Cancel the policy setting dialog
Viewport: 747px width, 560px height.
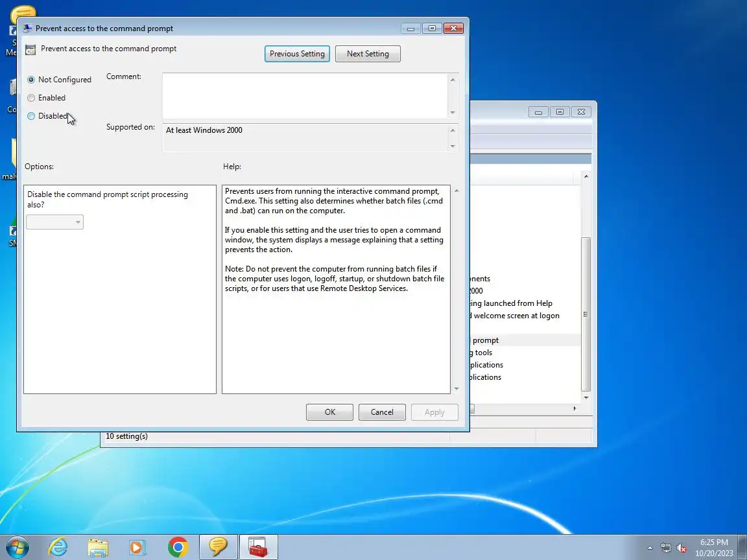(x=382, y=412)
